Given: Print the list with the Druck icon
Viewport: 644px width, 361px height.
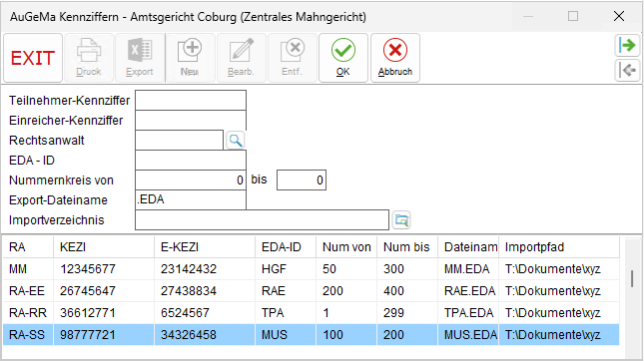Looking at the screenshot, I should 88,58.
